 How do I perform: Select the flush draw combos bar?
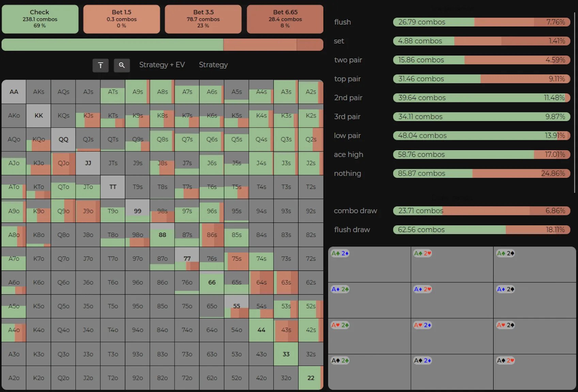click(481, 230)
